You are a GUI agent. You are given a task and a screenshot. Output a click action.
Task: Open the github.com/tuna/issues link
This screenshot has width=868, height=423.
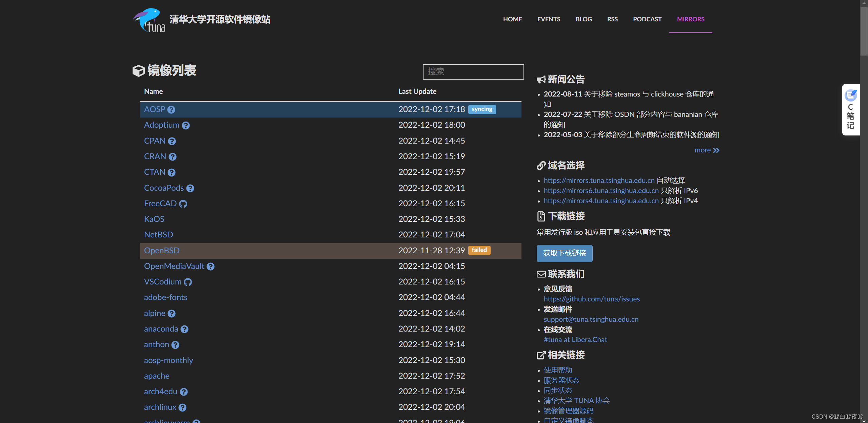592,299
